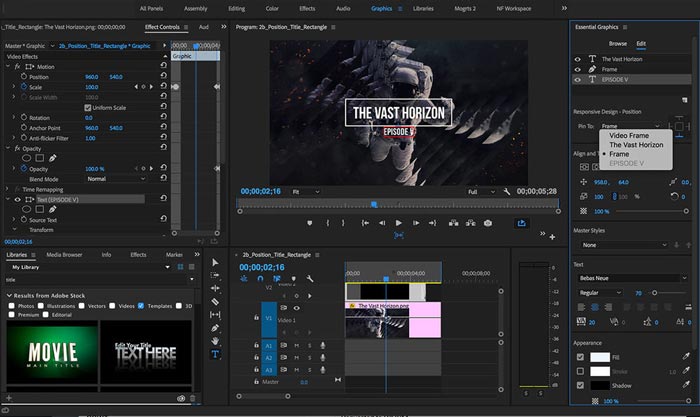Viewport: 700px width, 417px height.
Task: Choose The Vast Horizon in Pin To menu
Action: (636, 145)
